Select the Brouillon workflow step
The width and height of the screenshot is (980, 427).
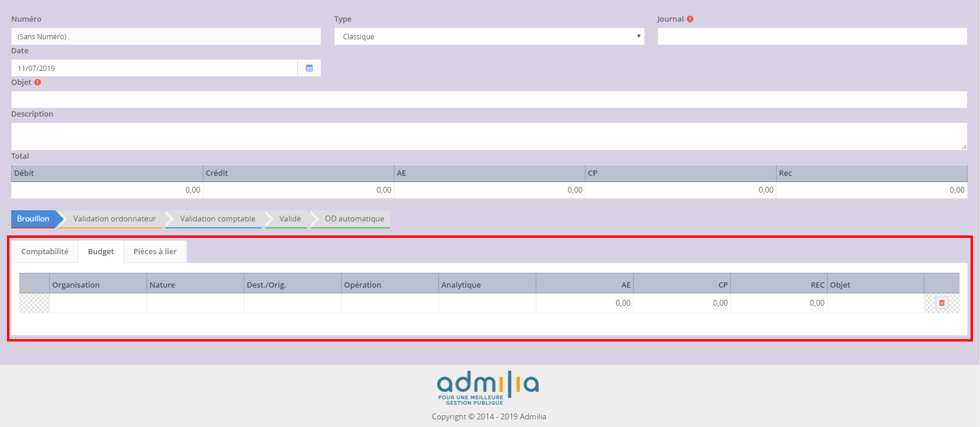tap(33, 218)
